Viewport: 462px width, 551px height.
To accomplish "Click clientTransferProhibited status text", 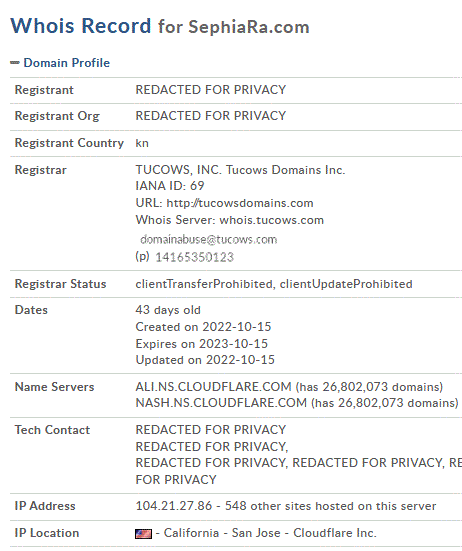I will [x=204, y=284].
